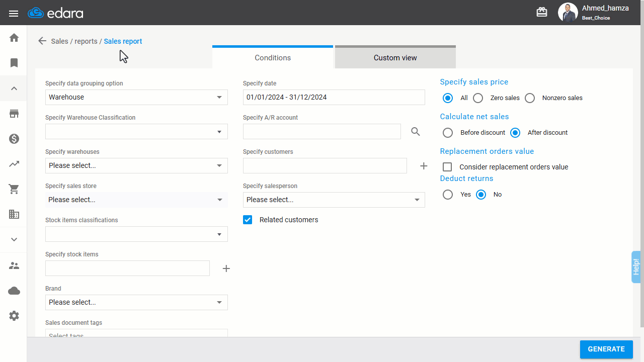Add stock items with the plus icon
The width and height of the screenshot is (644, 362).
coord(226,268)
